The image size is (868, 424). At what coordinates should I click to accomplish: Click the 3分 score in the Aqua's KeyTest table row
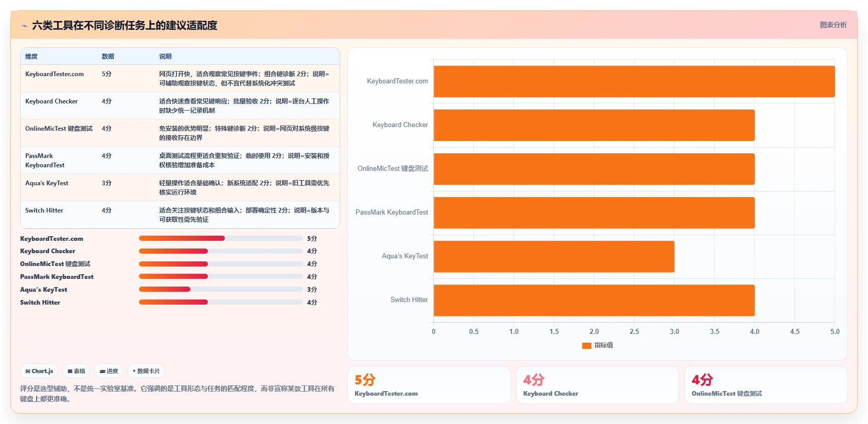(107, 183)
